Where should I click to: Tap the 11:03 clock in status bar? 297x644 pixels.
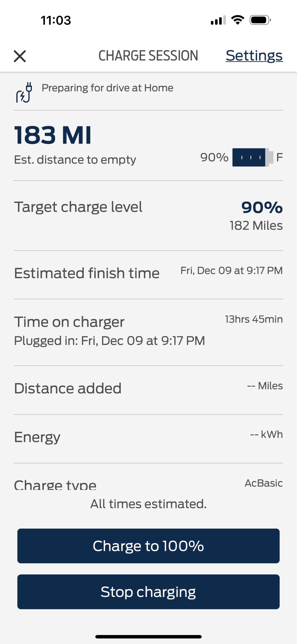[x=56, y=20]
